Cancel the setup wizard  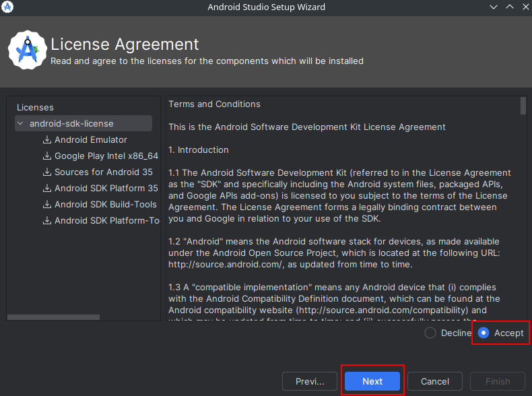[434, 381]
